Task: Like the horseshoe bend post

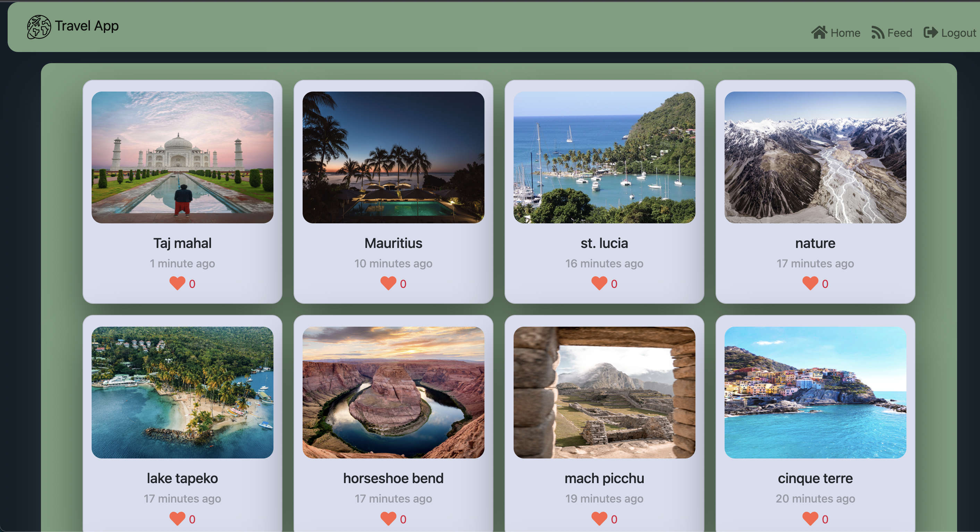Action: [x=388, y=518]
